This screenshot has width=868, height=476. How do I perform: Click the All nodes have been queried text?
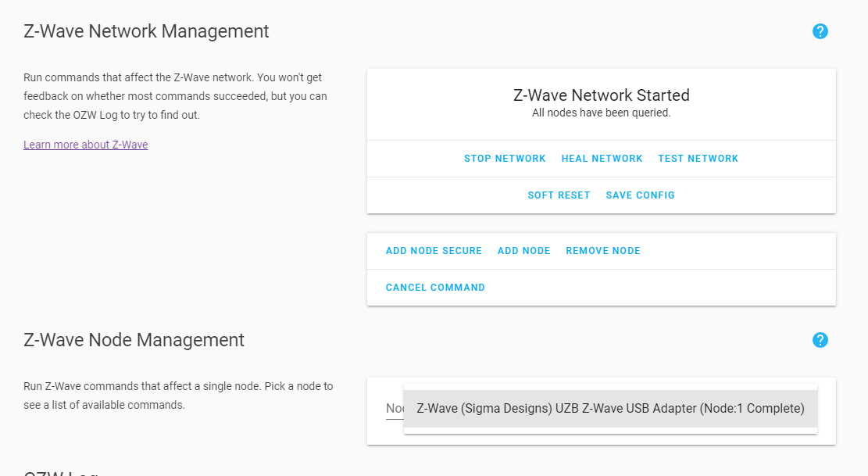(x=602, y=113)
